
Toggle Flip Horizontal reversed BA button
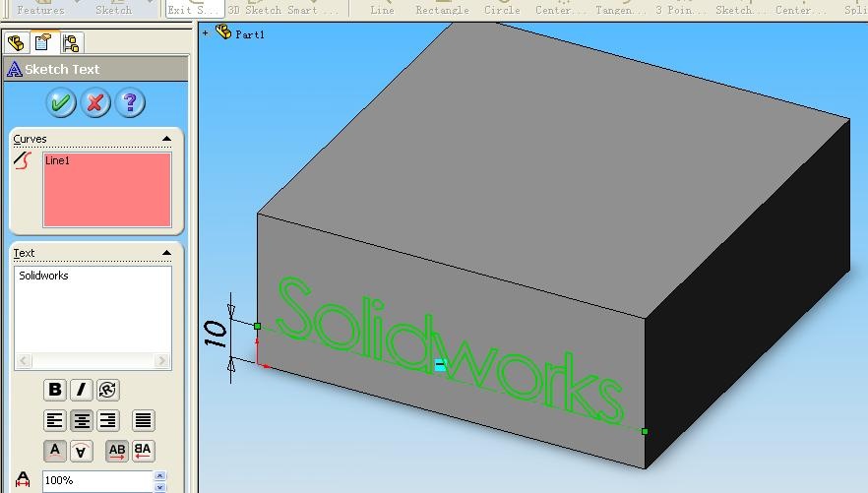pos(143,451)
